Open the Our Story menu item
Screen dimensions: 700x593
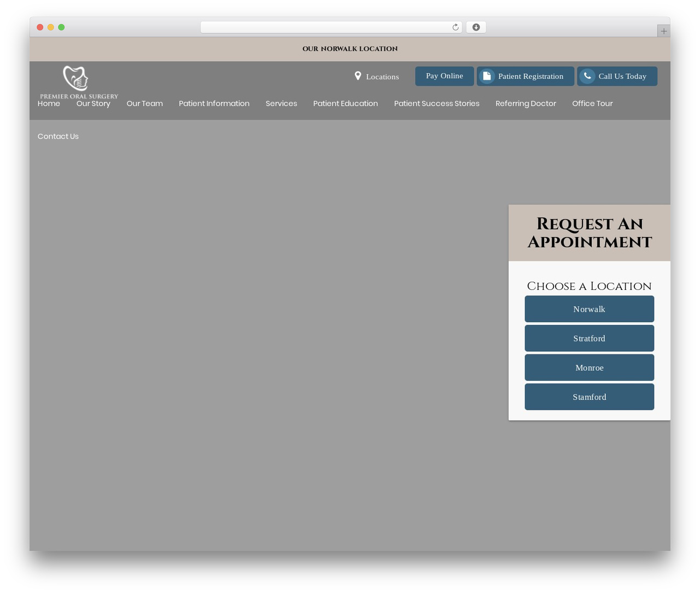pyautogui.click(x=94, y=103)
